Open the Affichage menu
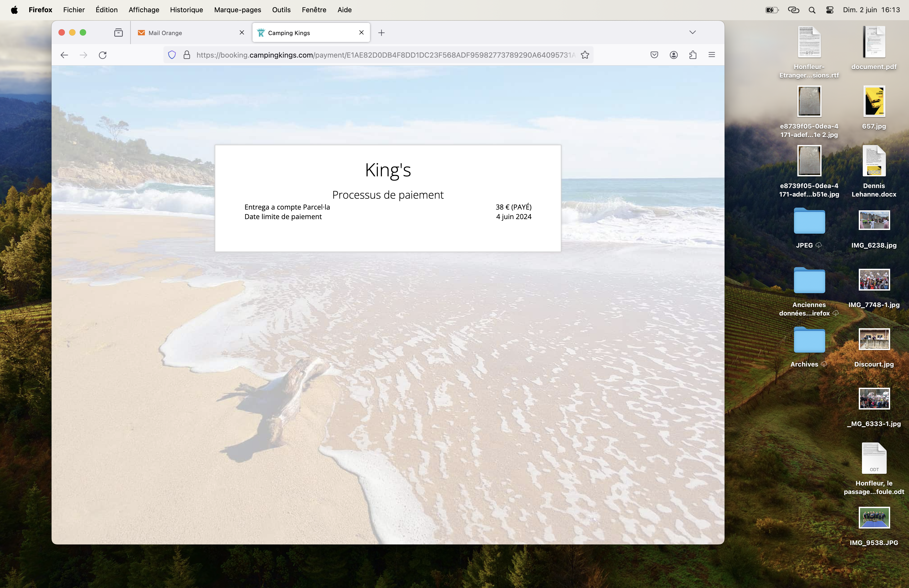 pos(144,10)
